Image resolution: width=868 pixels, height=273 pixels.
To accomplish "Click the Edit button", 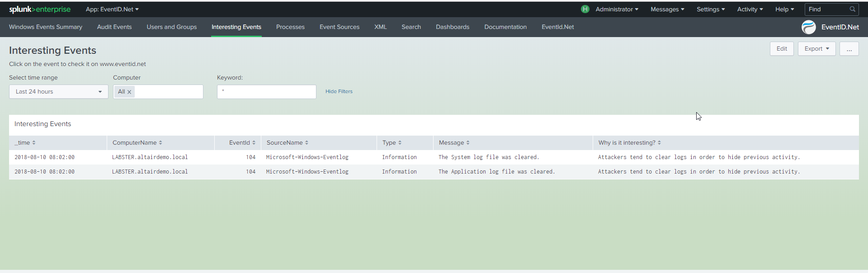I will (782, 49).
